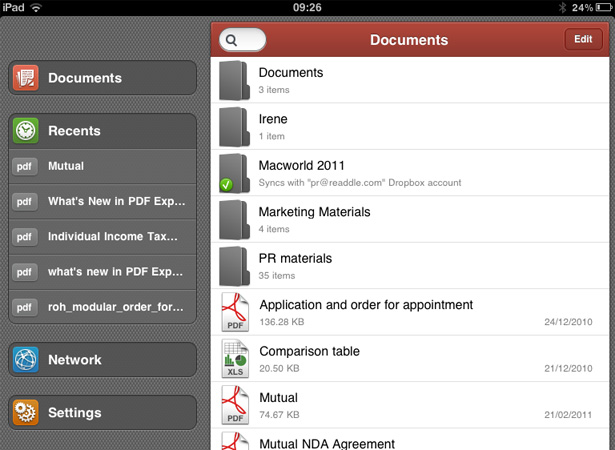Open Mutual NDA Agreement file name
Image resolution: width=615 pixels, height=450 pixels.
point(327,444)
